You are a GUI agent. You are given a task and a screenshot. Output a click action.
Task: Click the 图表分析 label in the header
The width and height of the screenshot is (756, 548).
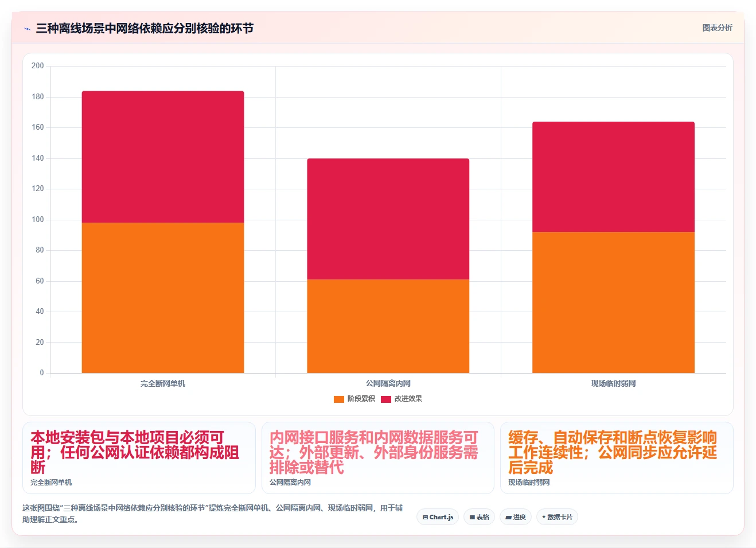click(717, 28)
